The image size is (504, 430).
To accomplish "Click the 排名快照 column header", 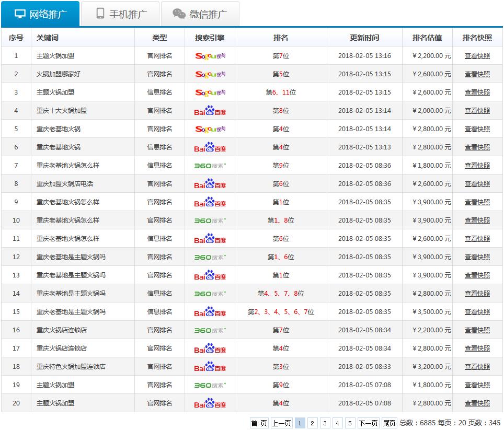I will (x=477, y=38).
